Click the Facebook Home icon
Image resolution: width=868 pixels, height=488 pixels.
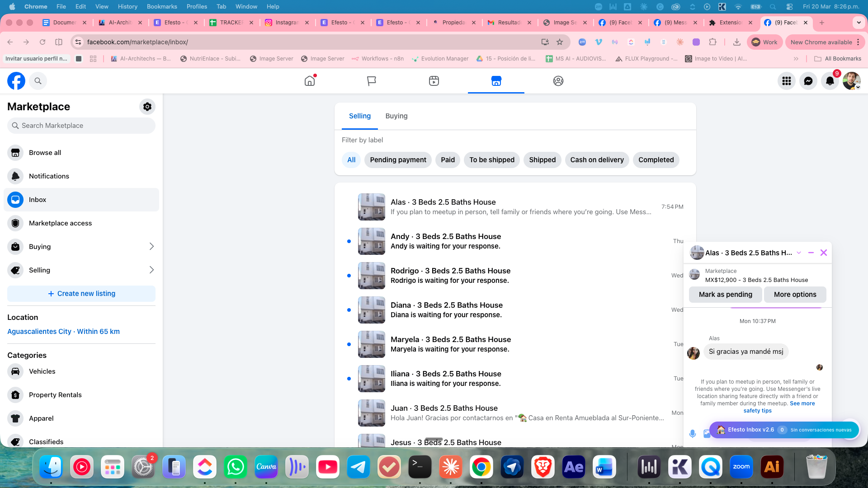pos(310,81)
